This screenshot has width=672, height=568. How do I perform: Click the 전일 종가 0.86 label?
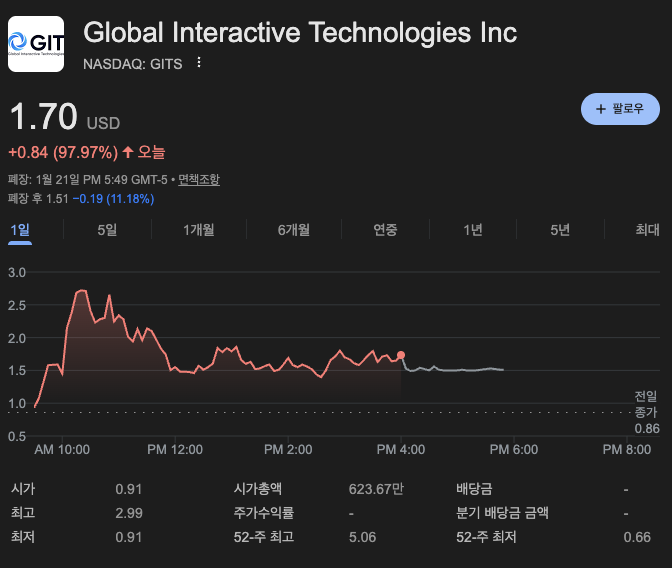coord(647,412)
